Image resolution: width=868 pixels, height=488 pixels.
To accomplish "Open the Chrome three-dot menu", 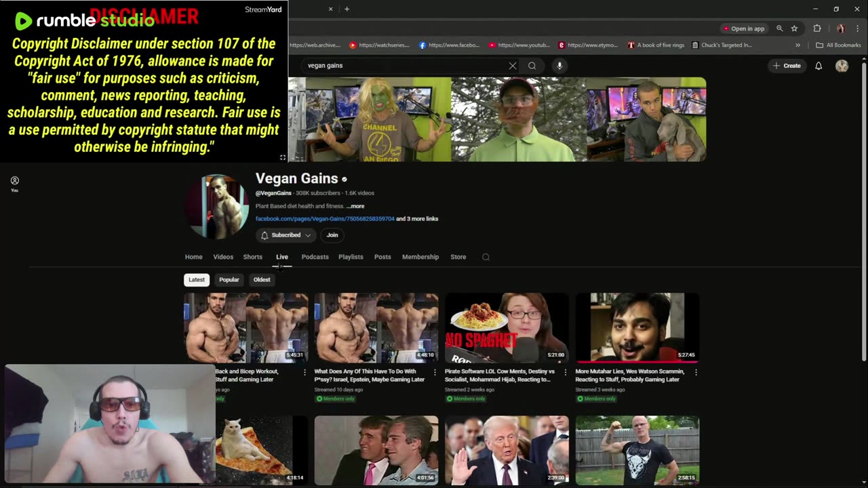I will coord(857,28).
